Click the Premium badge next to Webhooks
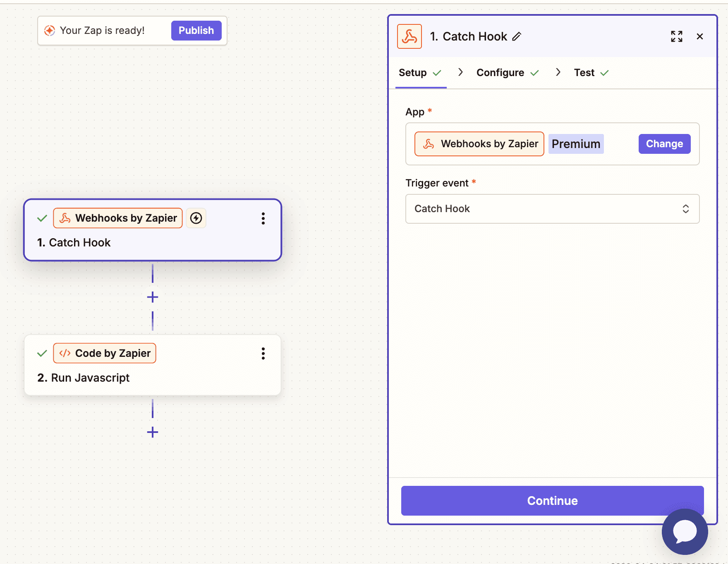This screenshot has height=564, width=728. coord(576,143)
